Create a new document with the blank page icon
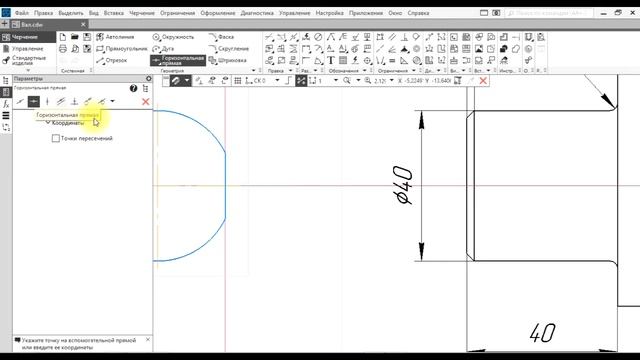Screen dimensions: 640x360 pos(63,37)
